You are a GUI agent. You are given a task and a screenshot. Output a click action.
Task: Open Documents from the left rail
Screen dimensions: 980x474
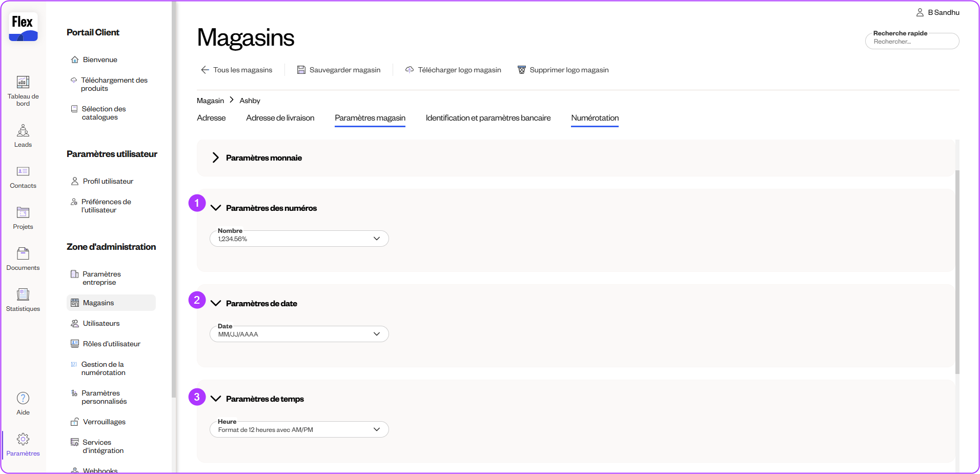tap(23, 254)
